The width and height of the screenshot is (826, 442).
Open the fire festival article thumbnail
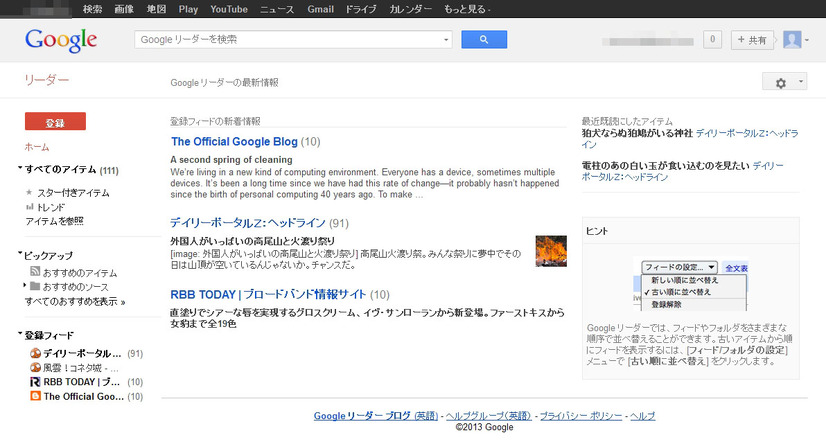pos(551,251)
